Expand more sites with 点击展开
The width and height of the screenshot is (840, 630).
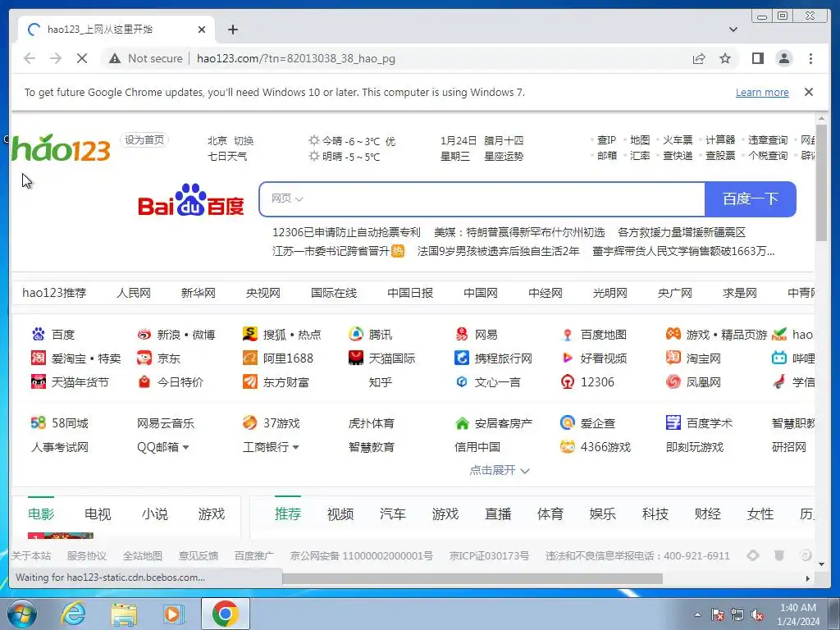pos(500,470)
